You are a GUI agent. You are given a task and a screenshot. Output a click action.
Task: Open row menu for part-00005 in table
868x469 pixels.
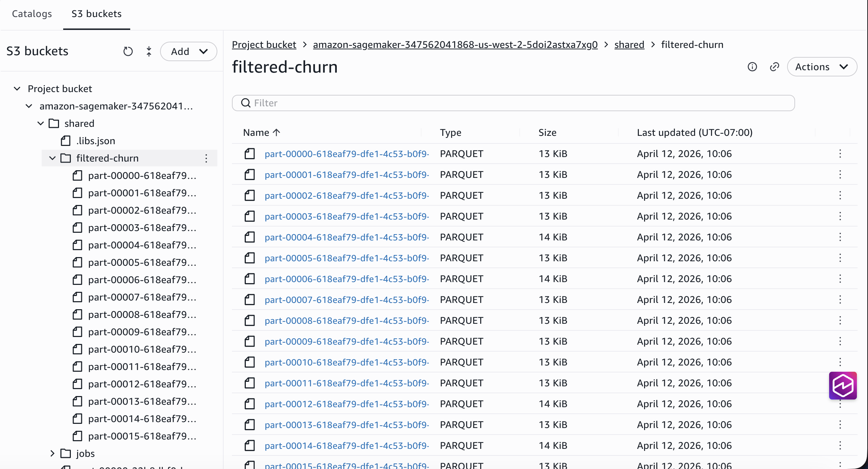coord(840,258)
